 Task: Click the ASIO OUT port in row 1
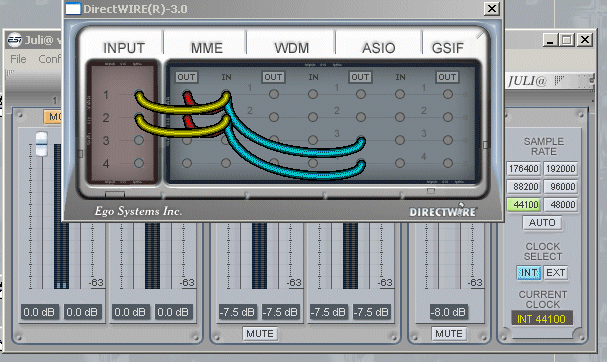361,94
